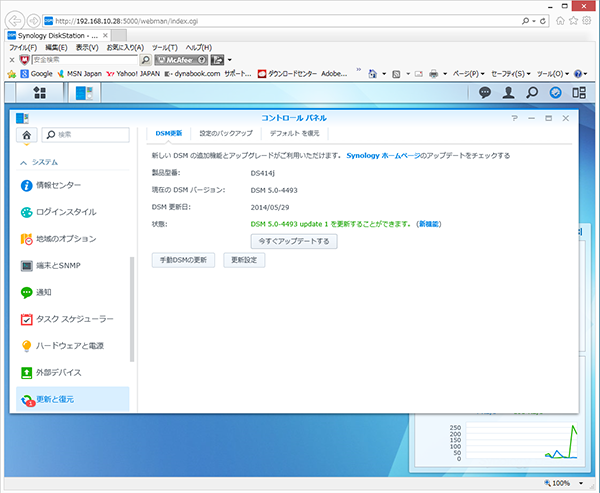Open ツール(T) menu
Screen dimensions: 600x493
tap(165, 47)
